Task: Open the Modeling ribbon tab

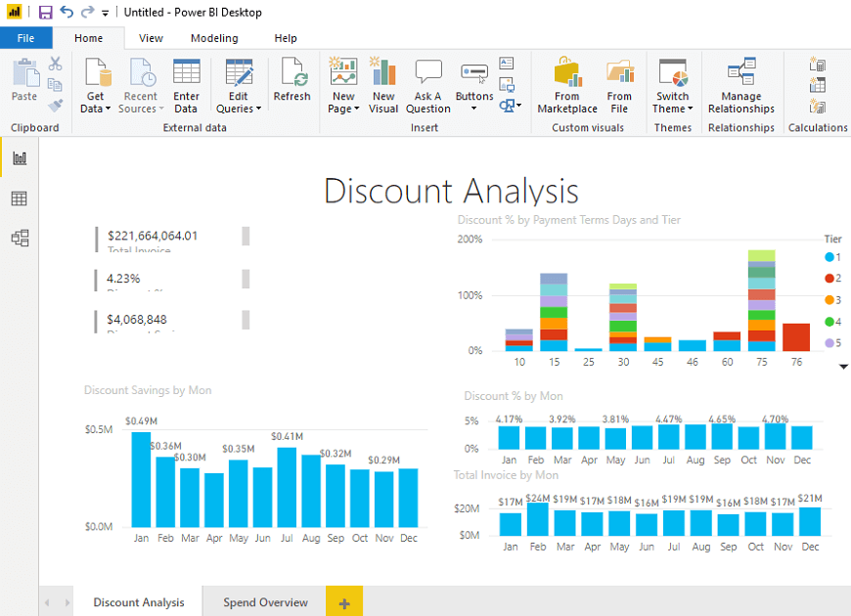Action: (x=214, y=38)
